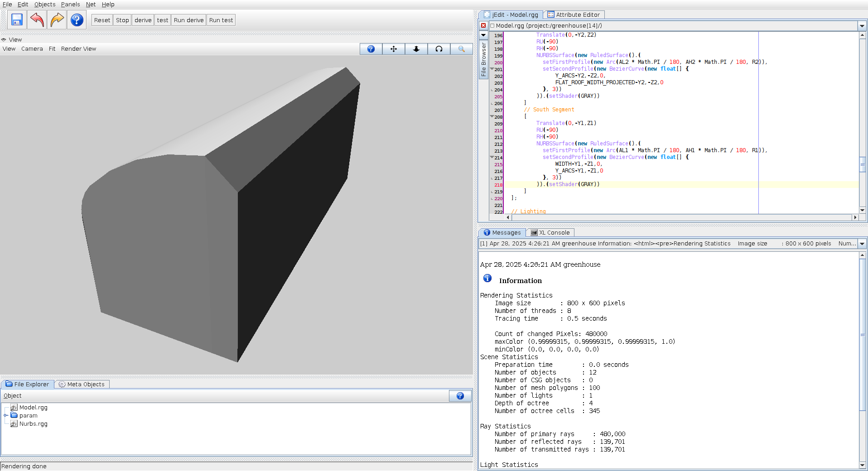Click the Save project floppy disk icon

tap(17, 20)
